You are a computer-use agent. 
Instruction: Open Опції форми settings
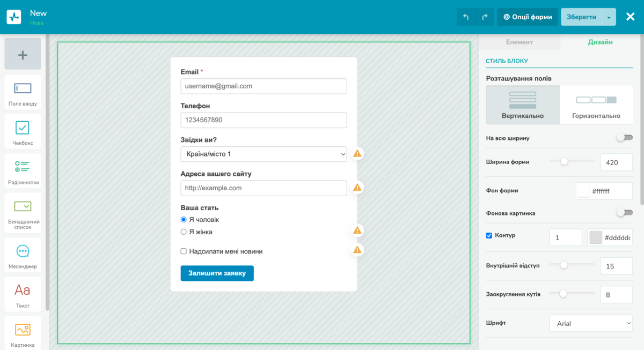point(528,17)
